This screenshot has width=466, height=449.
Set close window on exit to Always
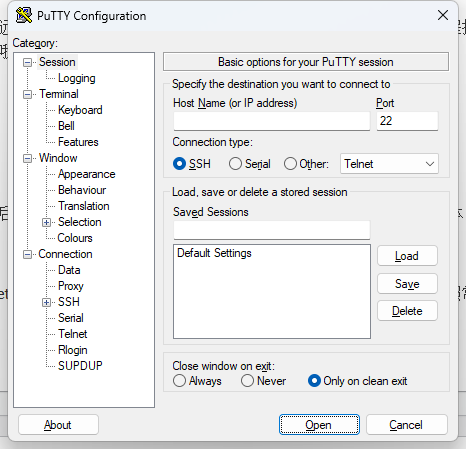click(179, 381)
